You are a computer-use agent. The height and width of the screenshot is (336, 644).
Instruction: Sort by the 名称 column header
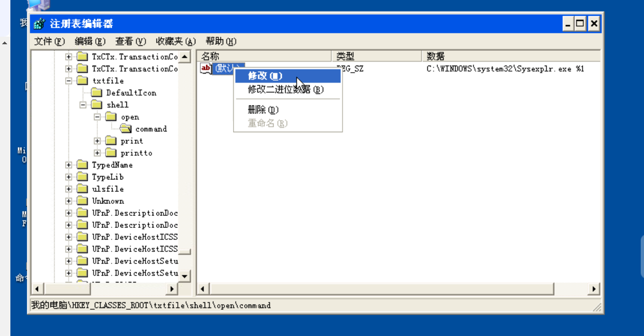click(264, 56)
